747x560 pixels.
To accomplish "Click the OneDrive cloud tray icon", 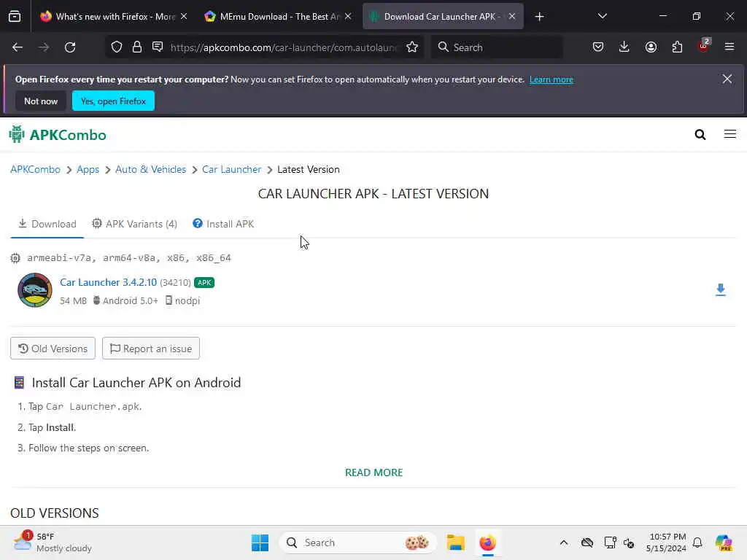I will 587,542.
